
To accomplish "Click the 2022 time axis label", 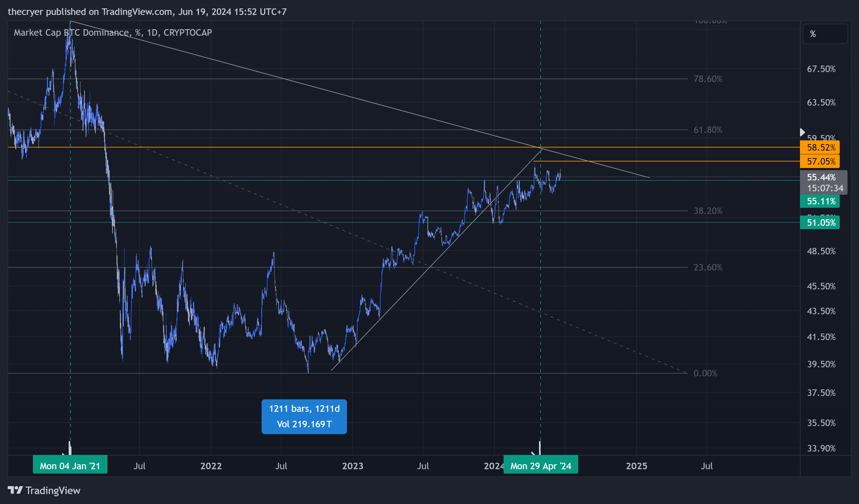I will (x=211, y=466).
